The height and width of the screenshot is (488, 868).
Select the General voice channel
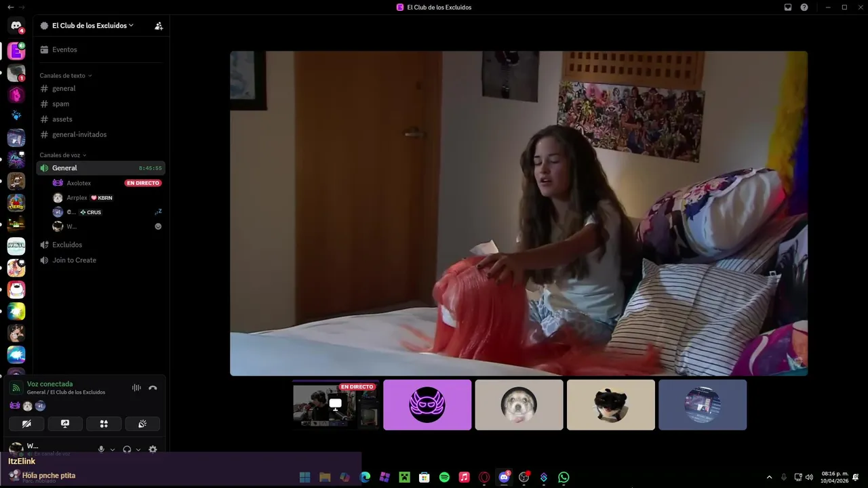(x=100, y=168)
